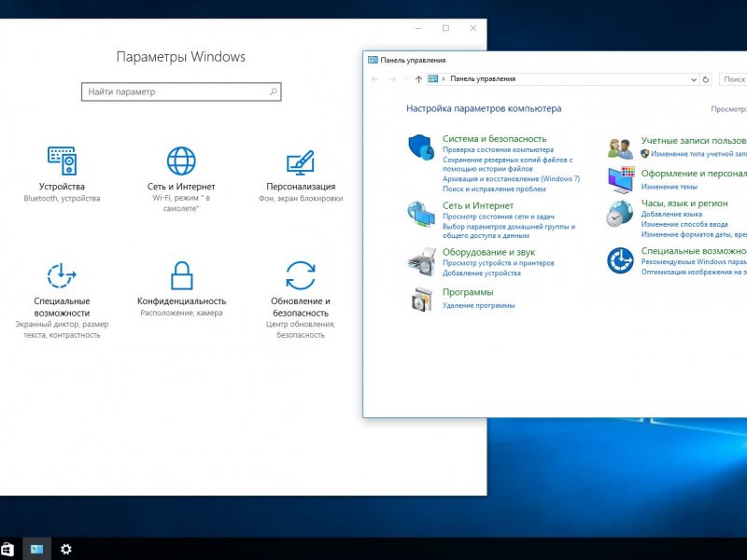Viewport: 747px width, 560px height.
Task: Click the Просмотр view-by option
Action: coord(729,109)
